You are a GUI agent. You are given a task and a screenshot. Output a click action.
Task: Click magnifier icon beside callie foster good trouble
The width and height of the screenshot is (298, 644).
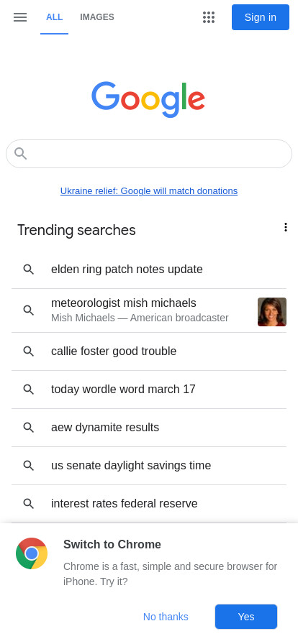tap(28, 351)
